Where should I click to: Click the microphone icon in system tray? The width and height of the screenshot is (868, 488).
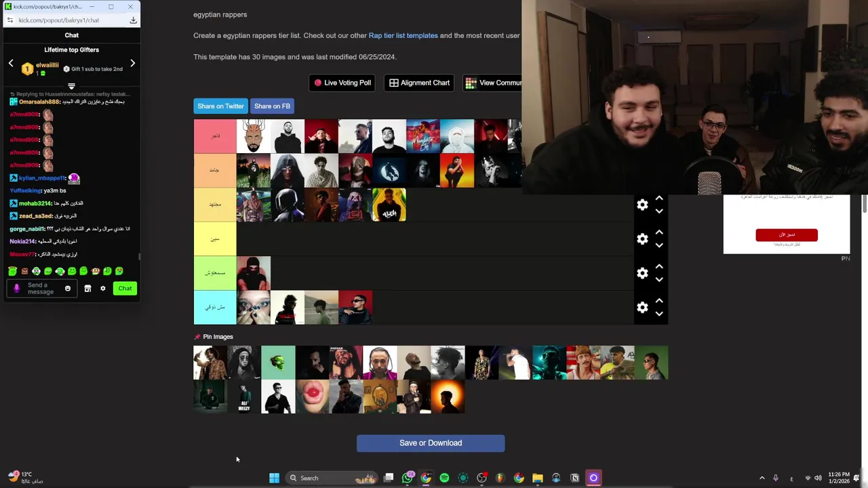coord(776,478)
